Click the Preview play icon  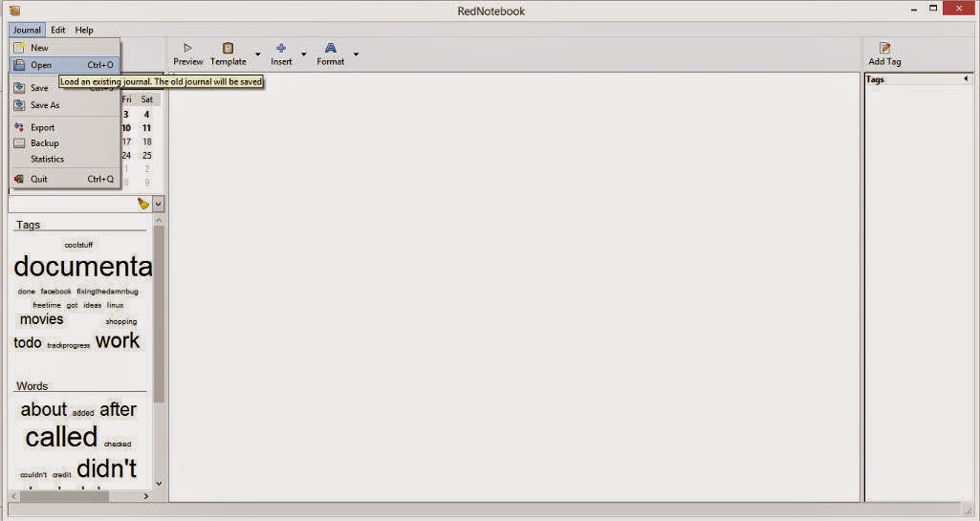tap(187, 48)
